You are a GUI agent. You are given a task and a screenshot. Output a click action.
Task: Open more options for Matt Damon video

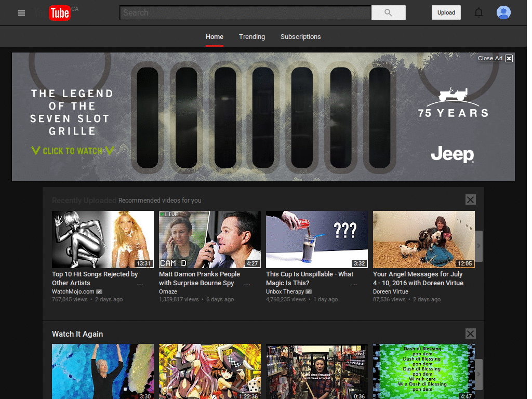(247, 285)
